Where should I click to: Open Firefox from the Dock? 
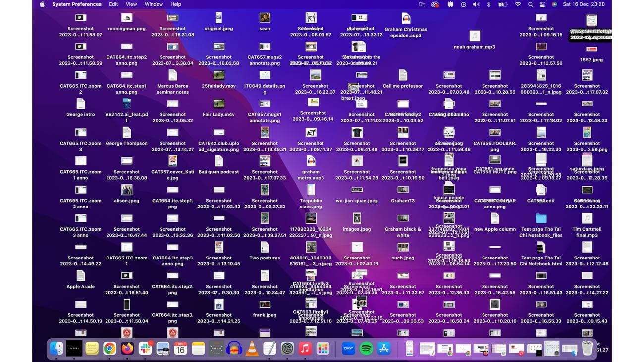click(x=126, y=348)
